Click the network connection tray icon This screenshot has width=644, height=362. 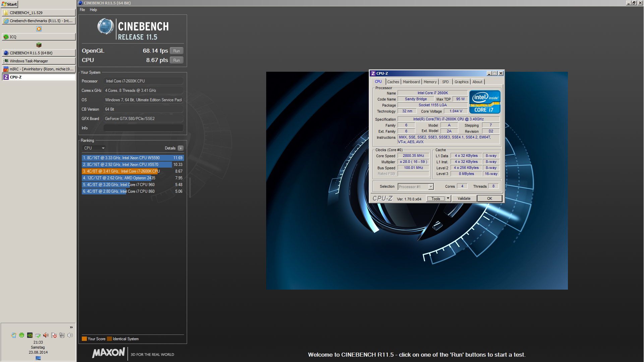62,335
